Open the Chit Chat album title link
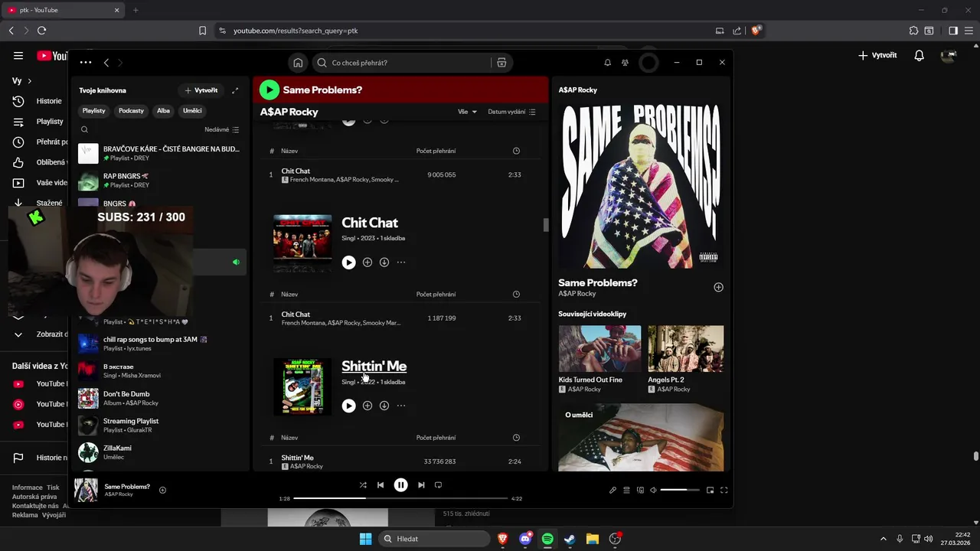The width and height of the screenshot is (980, 551). coord(370,223)
